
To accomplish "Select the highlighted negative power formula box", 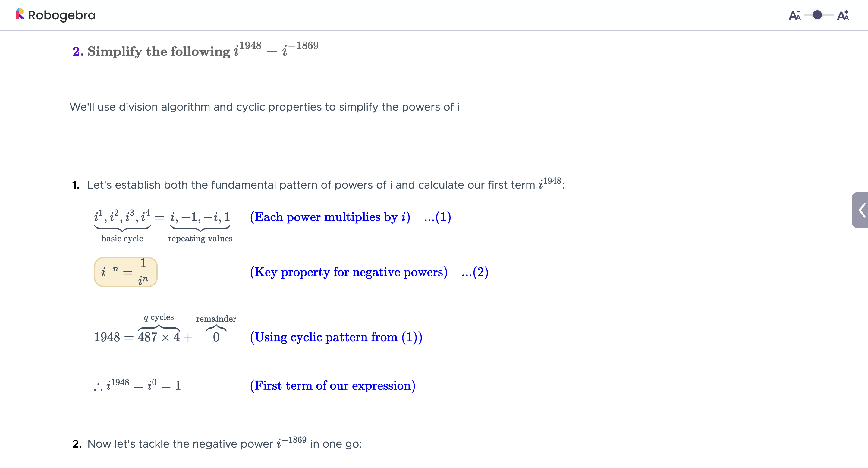I will coord(126,272).
